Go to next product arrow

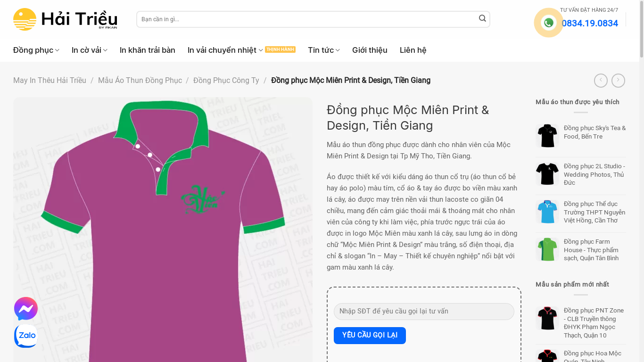(x=618, y=81)
